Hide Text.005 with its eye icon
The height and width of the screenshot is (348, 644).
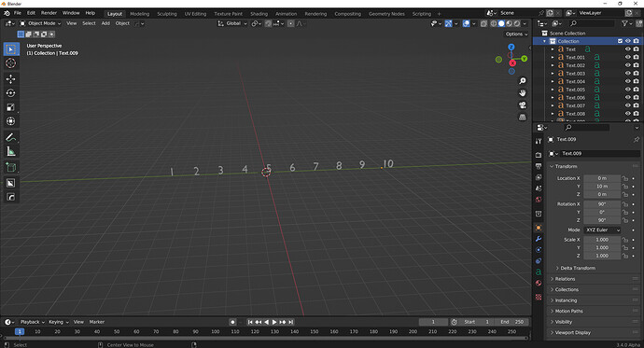point(627,89)
